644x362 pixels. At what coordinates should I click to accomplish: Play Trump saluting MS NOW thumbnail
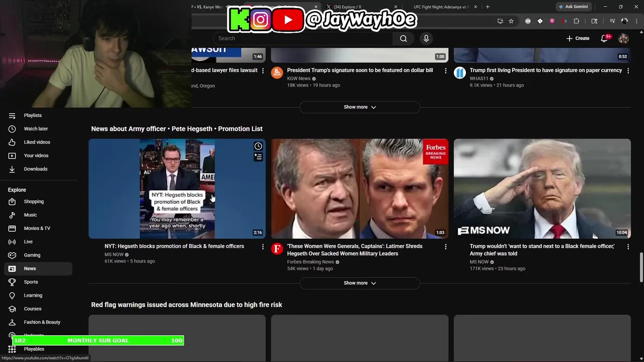point(542,189)
